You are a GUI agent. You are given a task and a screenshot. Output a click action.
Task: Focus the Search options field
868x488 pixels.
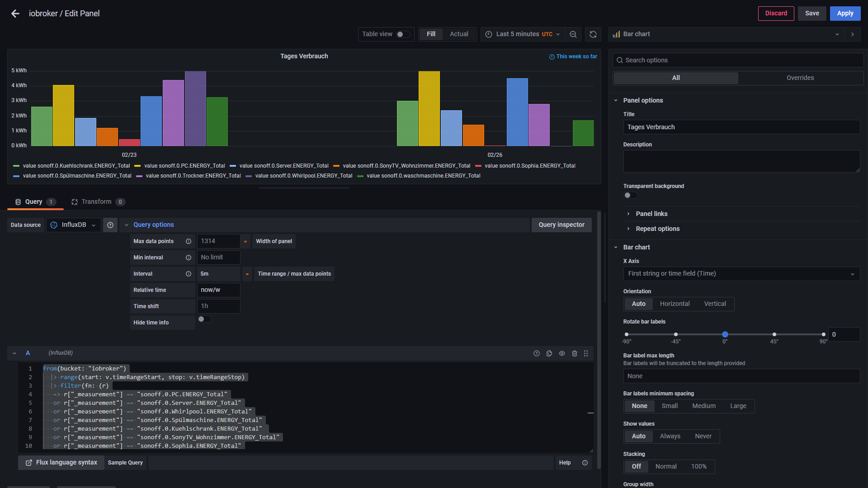tap(738, 61)
